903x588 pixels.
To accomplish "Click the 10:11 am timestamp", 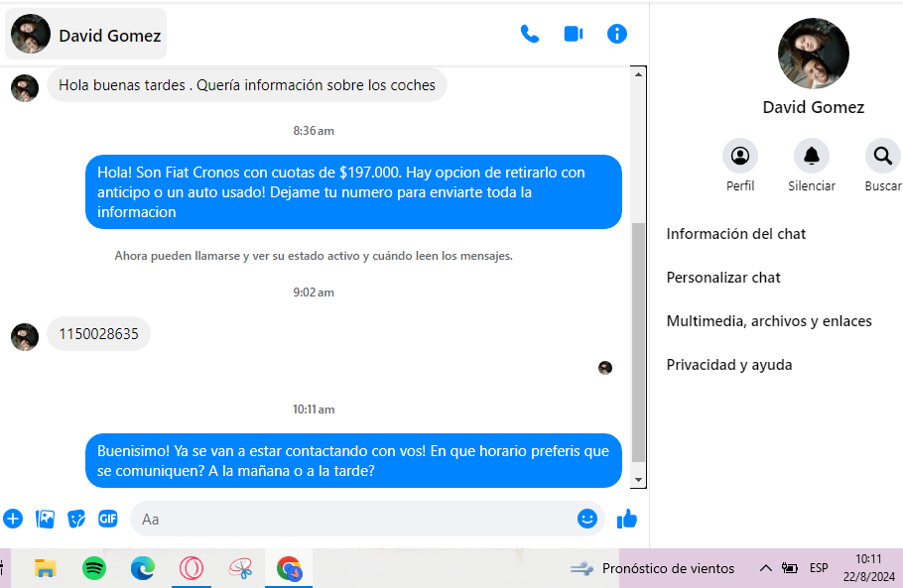I will coord(314,410).
